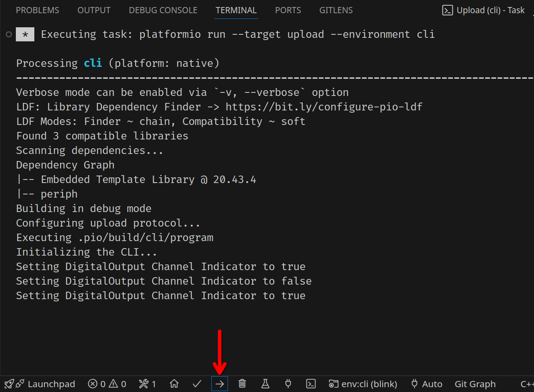
Task: Click the PlatformIO Build checkmark icon
Action: click(x=197, y=384)
